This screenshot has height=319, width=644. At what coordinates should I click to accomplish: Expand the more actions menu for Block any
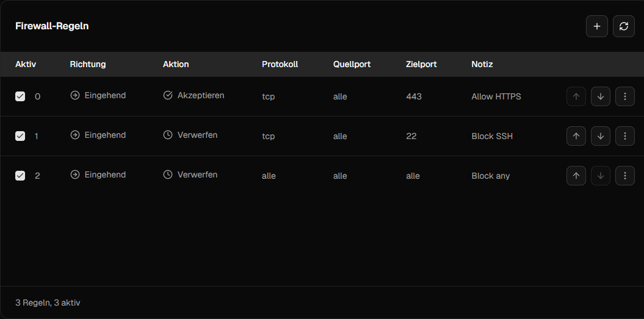pyautogui.click(x=625, y=176)
